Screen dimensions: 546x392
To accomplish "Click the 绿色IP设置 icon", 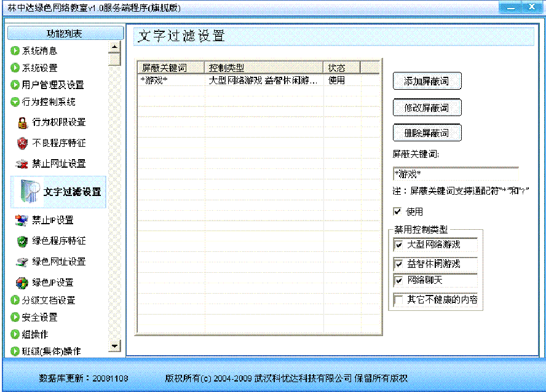I will [23, 283].
